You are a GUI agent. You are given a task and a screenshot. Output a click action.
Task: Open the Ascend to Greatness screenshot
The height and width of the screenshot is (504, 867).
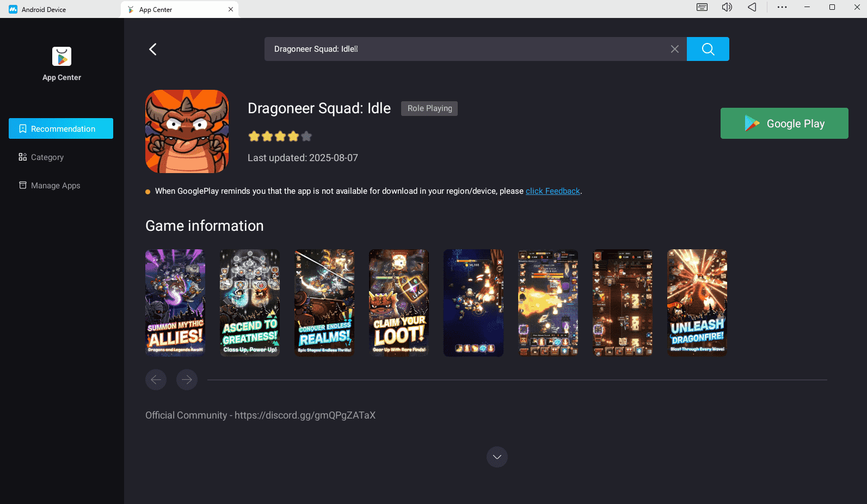click(250, 303)
